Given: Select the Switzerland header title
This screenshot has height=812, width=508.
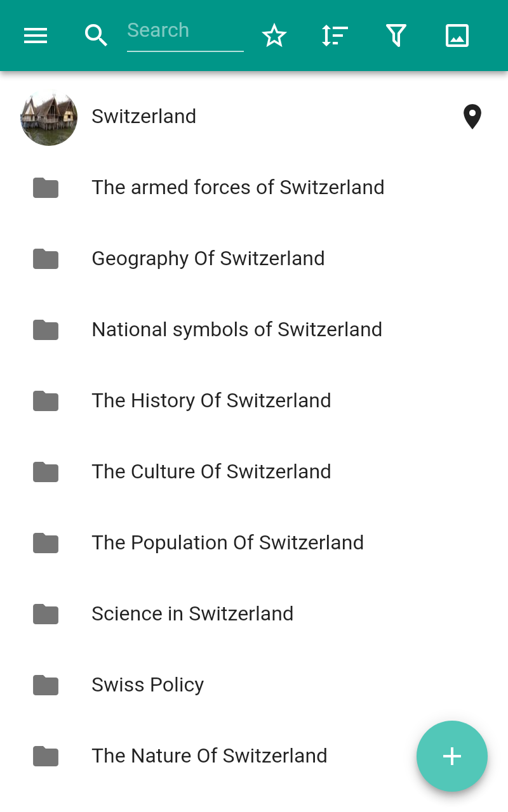Looking at the screenshot, I should pos(144,117).
